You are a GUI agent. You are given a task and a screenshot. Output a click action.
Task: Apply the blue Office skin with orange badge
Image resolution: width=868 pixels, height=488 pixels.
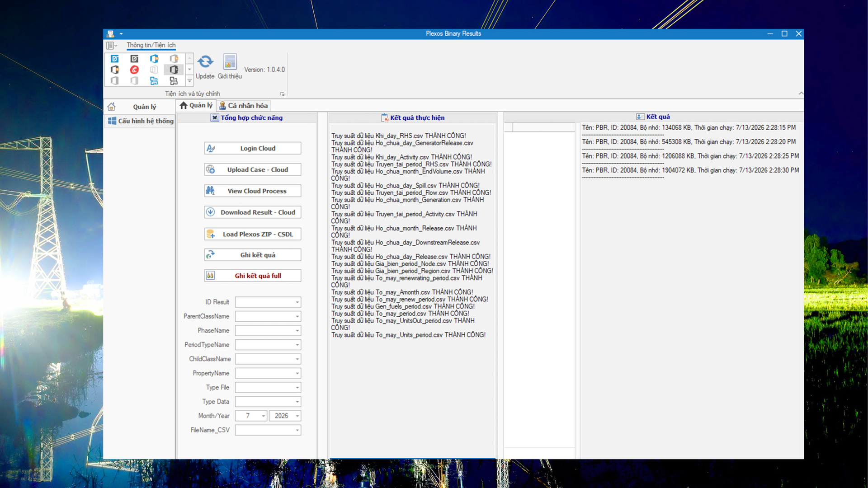(154, 59)
